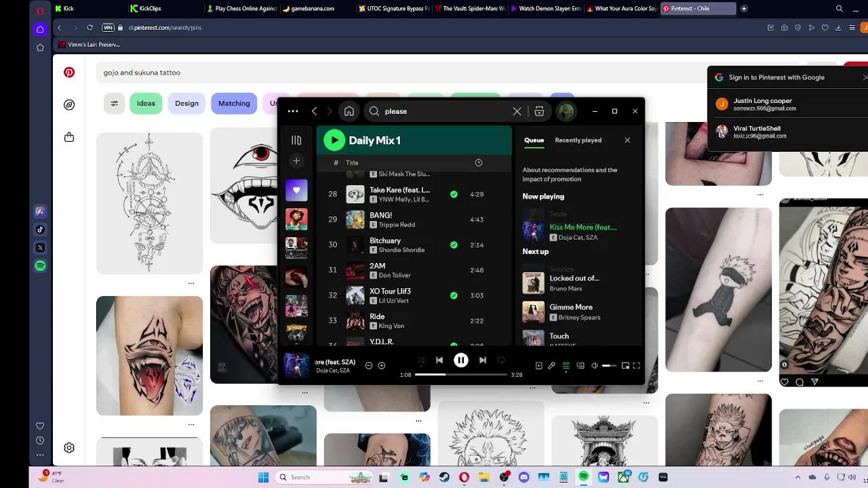Open a new browser tab
This screenshot has width=868, height=488.
(x=744, y=9)
